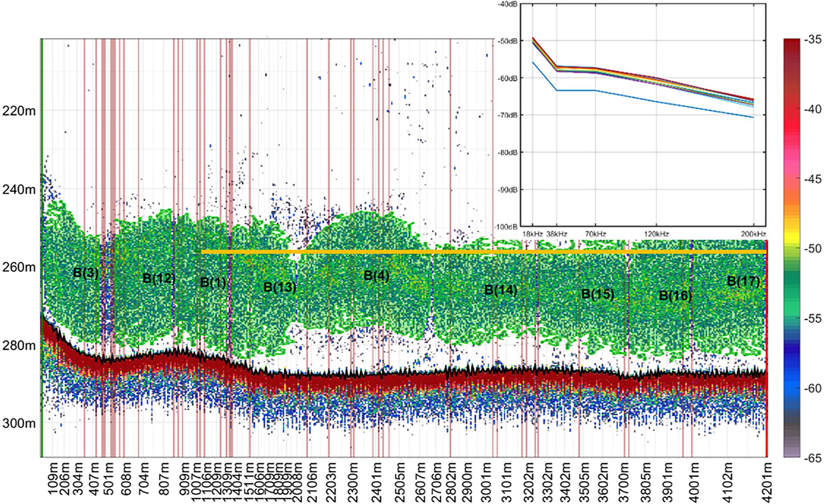Click the 200kHz frequency label
Viewport: 824px width, 504px height.
[754, 234]
